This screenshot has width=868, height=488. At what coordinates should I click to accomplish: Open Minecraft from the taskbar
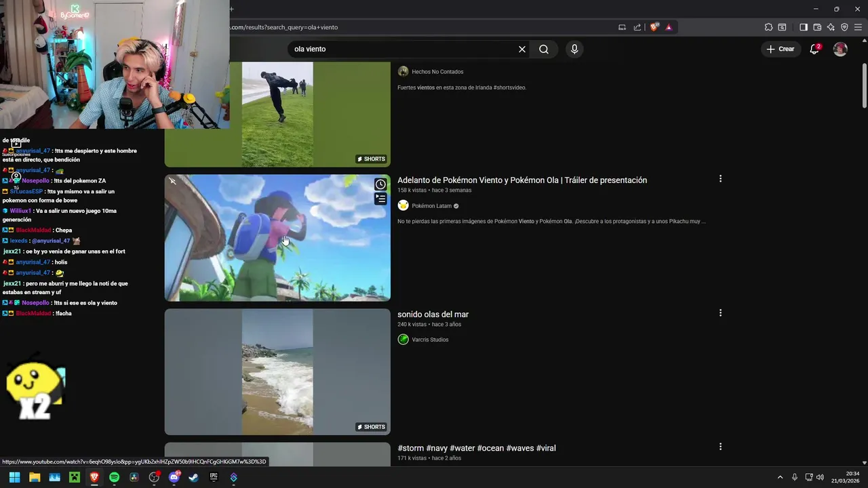pyautogui.click(x=75, y=477)
